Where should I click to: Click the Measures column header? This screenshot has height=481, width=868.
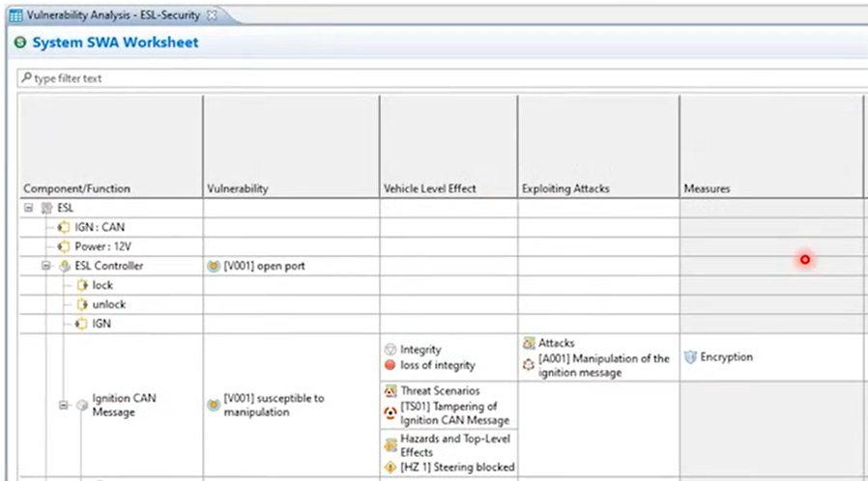click(x=771, y=147)
